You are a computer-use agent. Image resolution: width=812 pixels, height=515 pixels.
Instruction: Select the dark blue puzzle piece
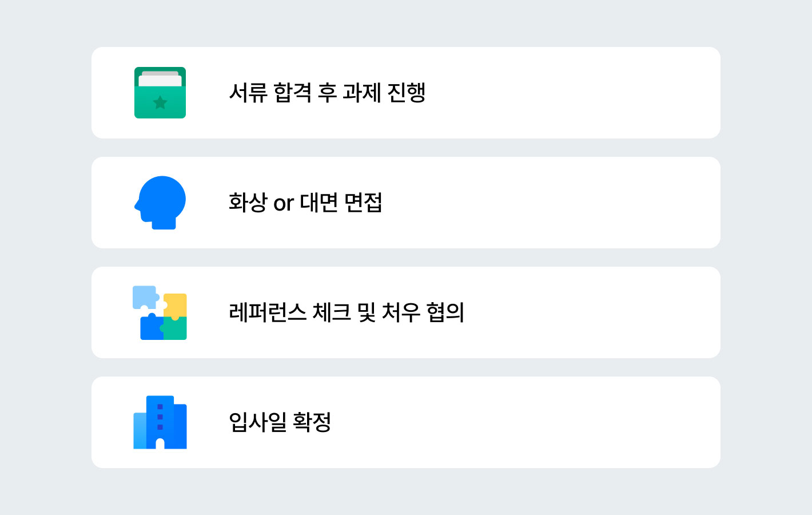pyautogui.click(x=152, y=327)
